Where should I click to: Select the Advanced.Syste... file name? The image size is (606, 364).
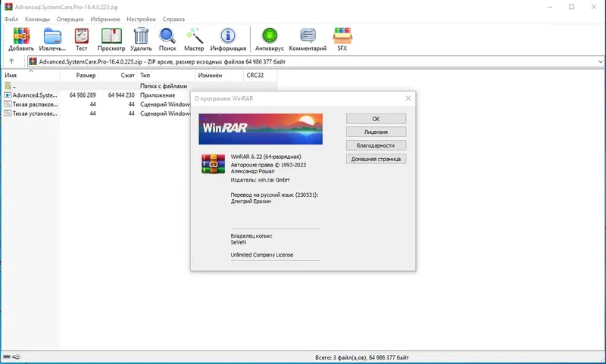[x=35, y=95]
